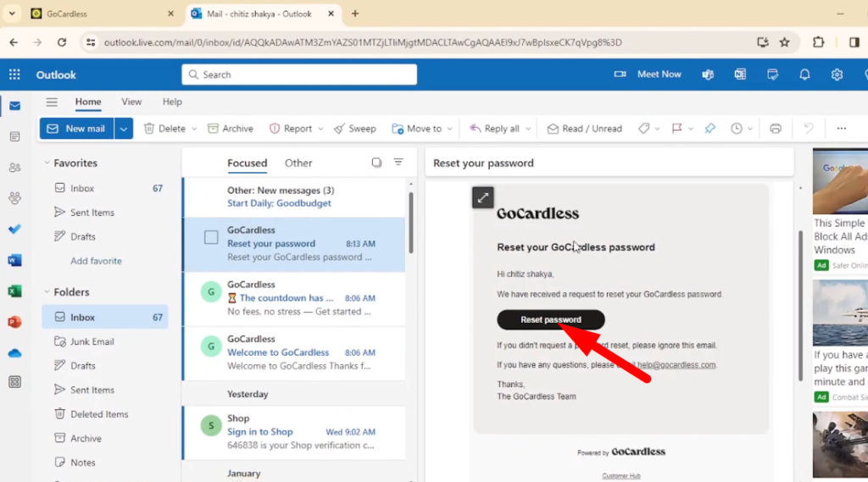The image size is (868, 482).
Task: Open the message list filter icon
Action: [x=398, y=162]
